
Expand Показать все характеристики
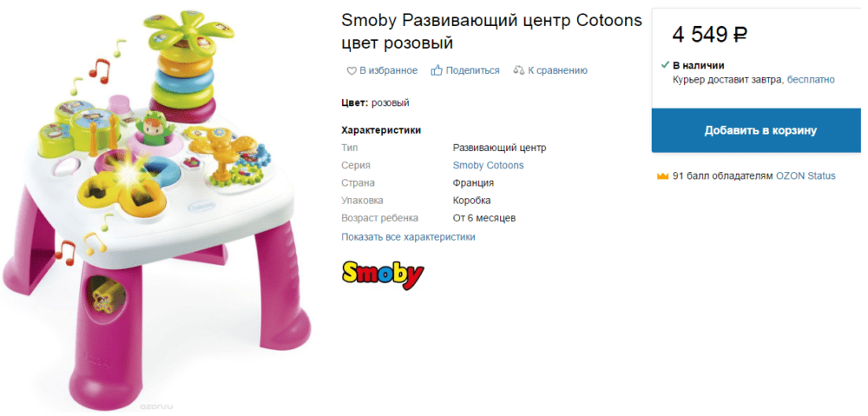tap(408, 237)
